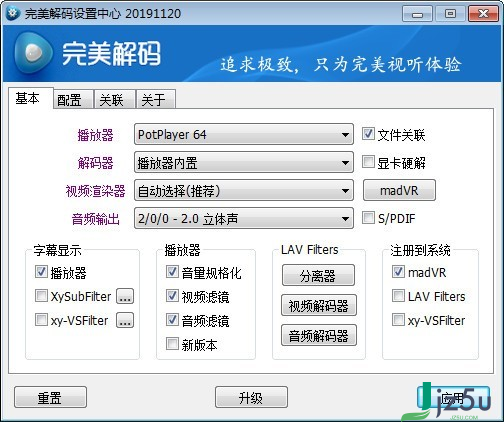Enable the 新版本 checkbox
Viewport: 504px width, 422px height.
[172, 344]
